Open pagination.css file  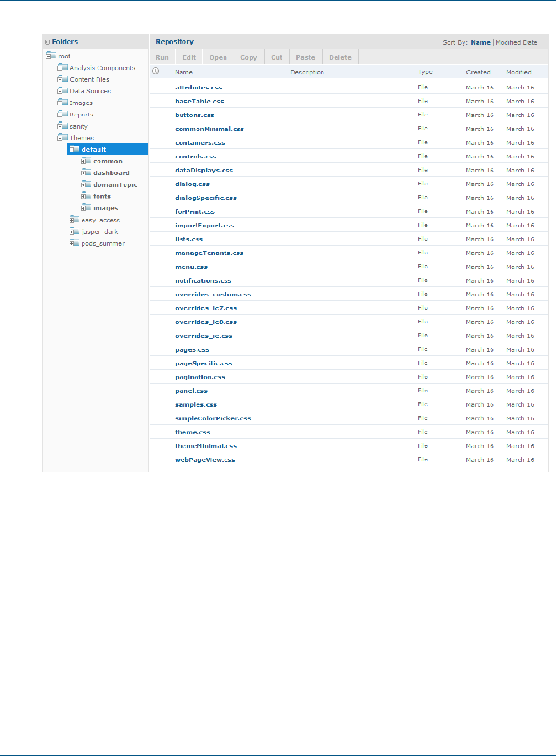(x=200, y=377)
